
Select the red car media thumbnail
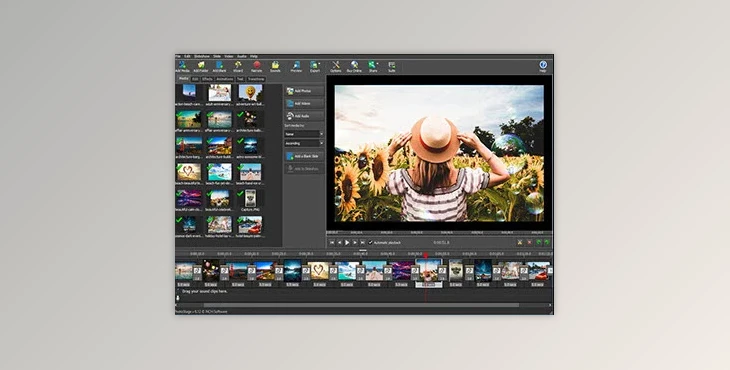point(250,225)
